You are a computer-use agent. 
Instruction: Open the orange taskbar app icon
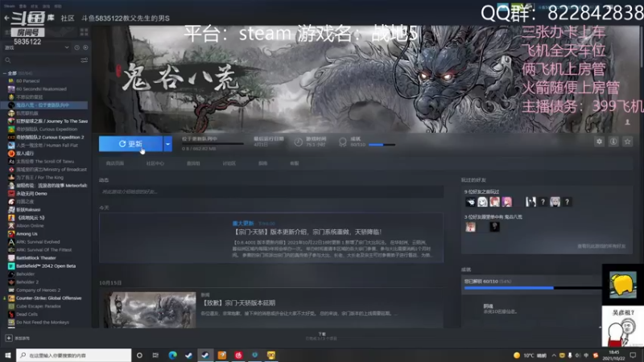point(222,355)
